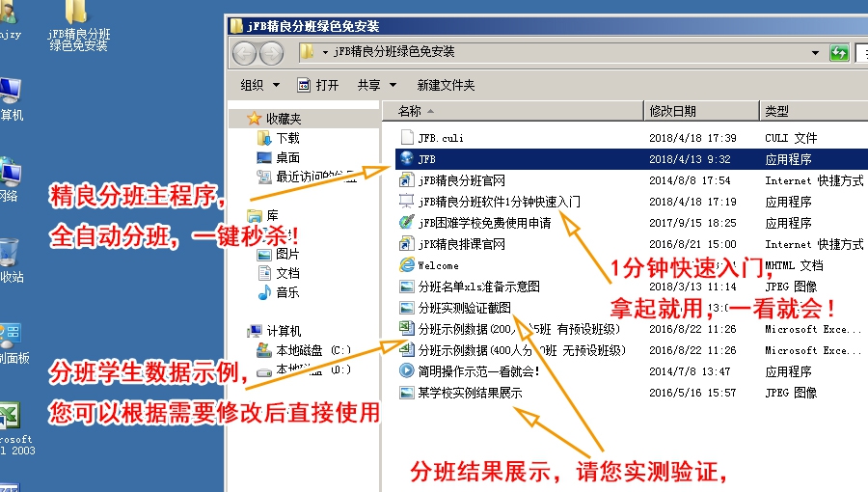Click the 收藏夹 star in navigation pane
868x492 pixels.
point(254,119)
